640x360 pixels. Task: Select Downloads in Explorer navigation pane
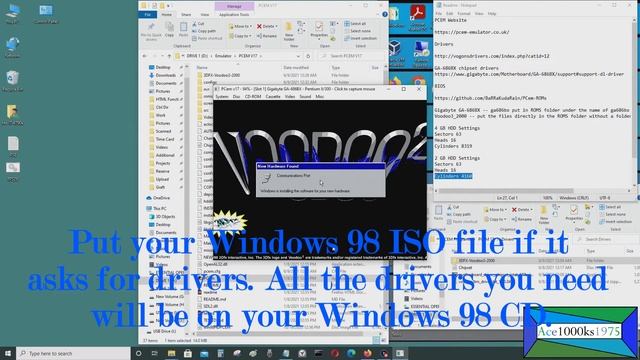pos(166,75)
